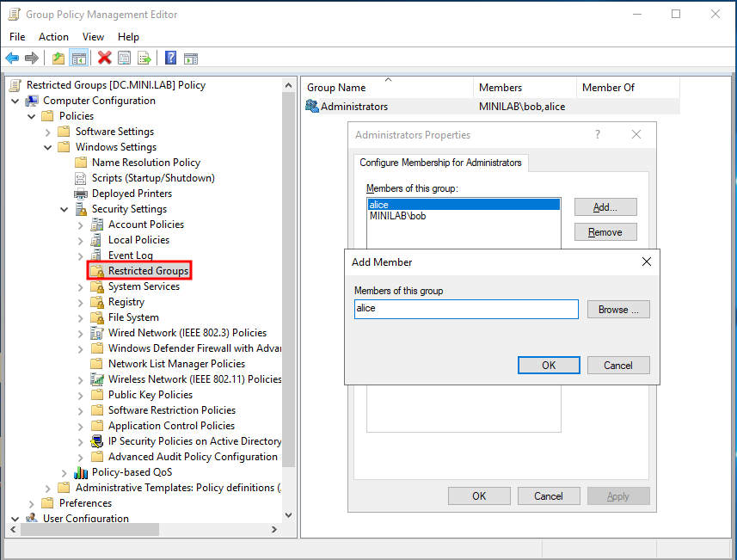Open the Action menu
The width and height of the screenshot is (737, 560).
pyautogui.click(x=53, y=37)
